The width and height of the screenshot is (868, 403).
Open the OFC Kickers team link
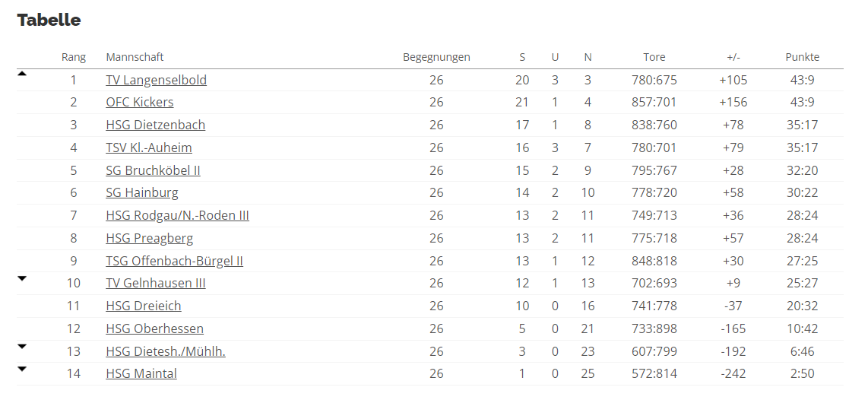(140, 103)
